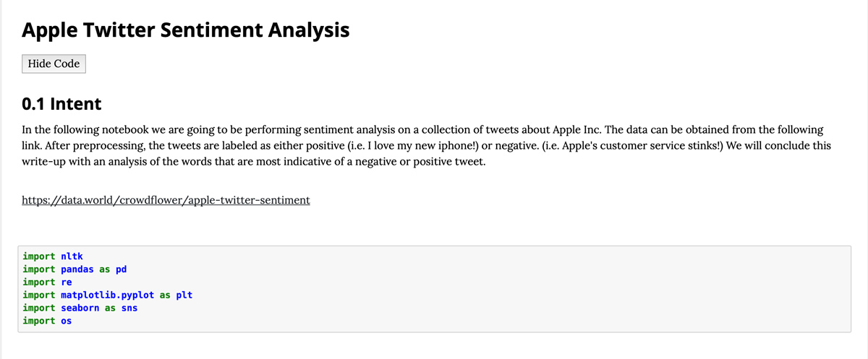
Task: Open the data.world apple-twitter-sentiment link
Action: 166,200
